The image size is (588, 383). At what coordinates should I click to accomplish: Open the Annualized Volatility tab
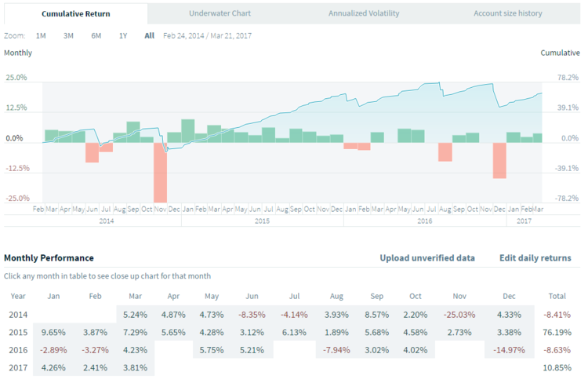[x=364, y=13]
